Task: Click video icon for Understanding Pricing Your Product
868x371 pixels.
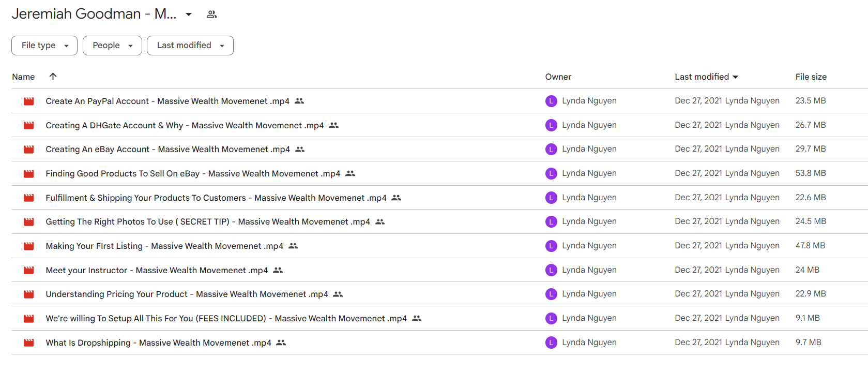Action: 29,294
